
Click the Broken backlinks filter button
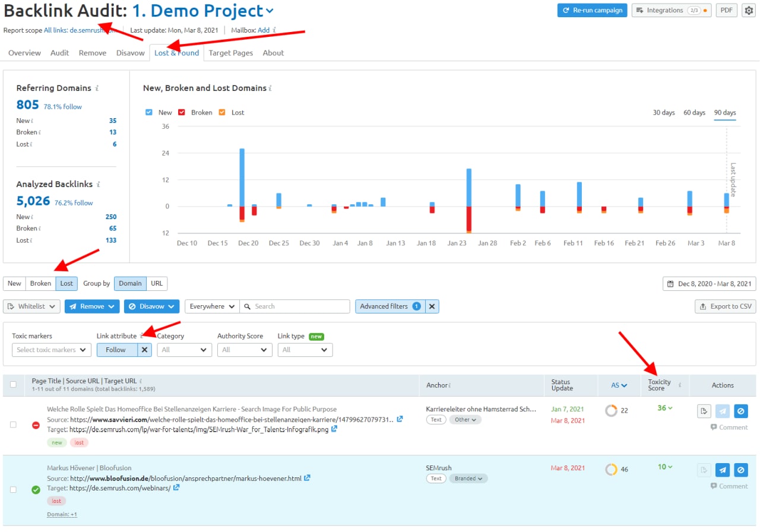[40, 283]
